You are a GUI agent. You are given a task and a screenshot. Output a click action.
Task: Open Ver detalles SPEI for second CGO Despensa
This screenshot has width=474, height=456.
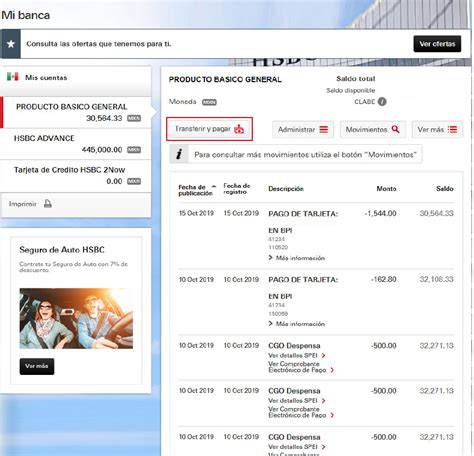tap(297, 400)
